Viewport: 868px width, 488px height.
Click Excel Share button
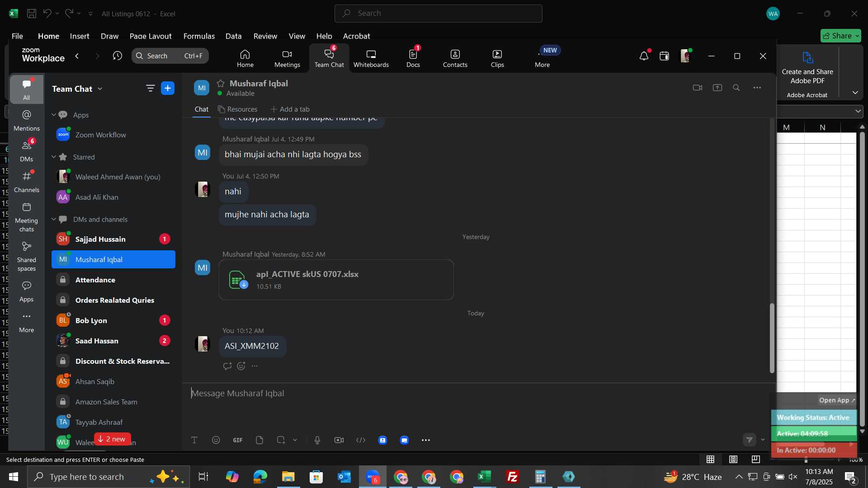(x=840, y=36)
